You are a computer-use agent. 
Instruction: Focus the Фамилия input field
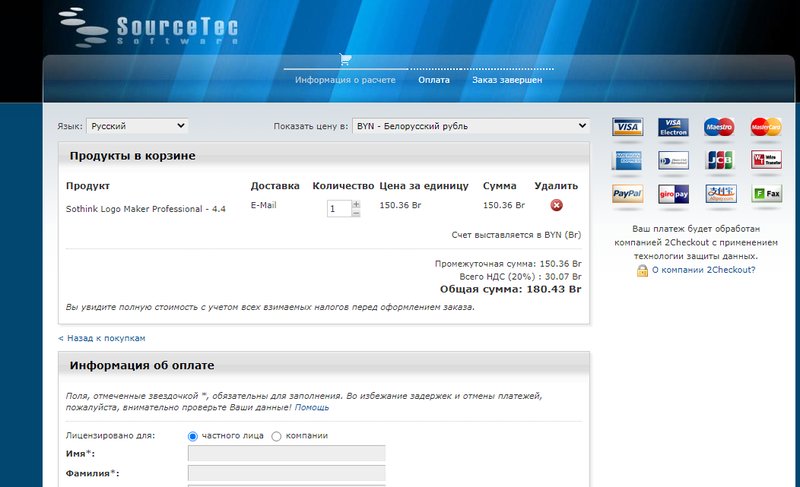pyautogui.click(x=287, y=473)
